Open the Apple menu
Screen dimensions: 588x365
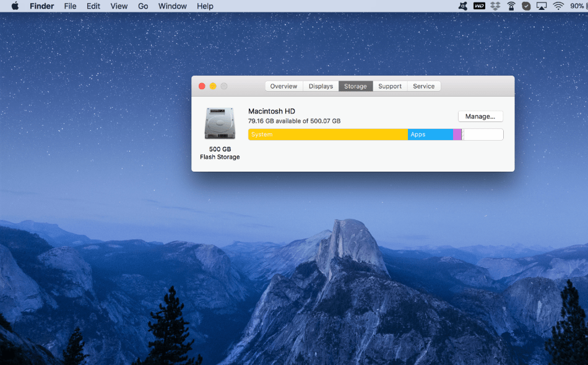15,6
